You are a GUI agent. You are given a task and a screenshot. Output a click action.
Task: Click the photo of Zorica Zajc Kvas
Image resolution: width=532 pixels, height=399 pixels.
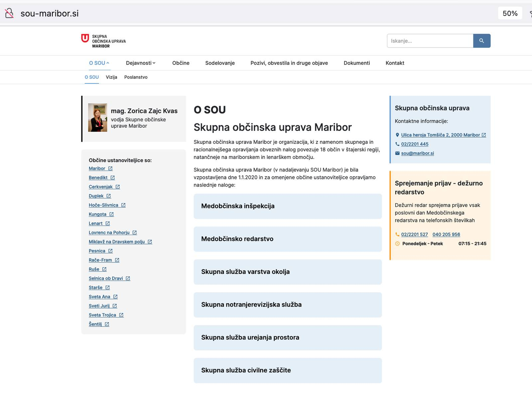[97, 118]
